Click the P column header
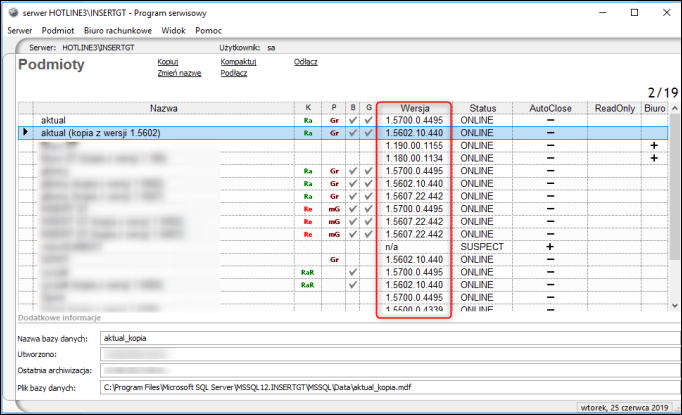The width and height of the screenshot is (682, 415). coord(334,108)
